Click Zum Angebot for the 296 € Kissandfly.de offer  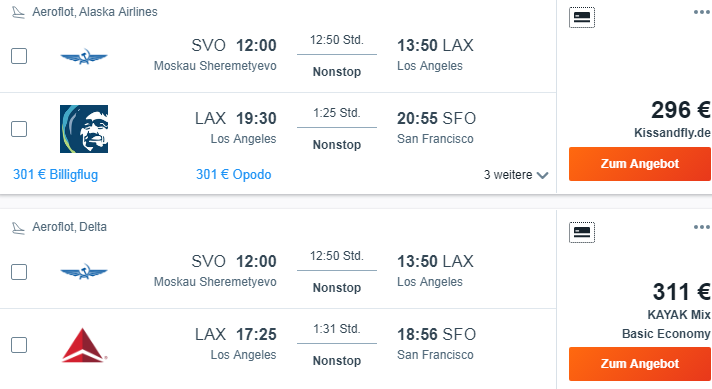640,164
